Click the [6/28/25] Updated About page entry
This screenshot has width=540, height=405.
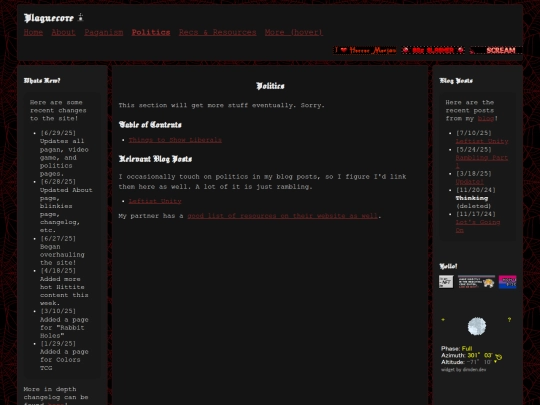point(66,206)
